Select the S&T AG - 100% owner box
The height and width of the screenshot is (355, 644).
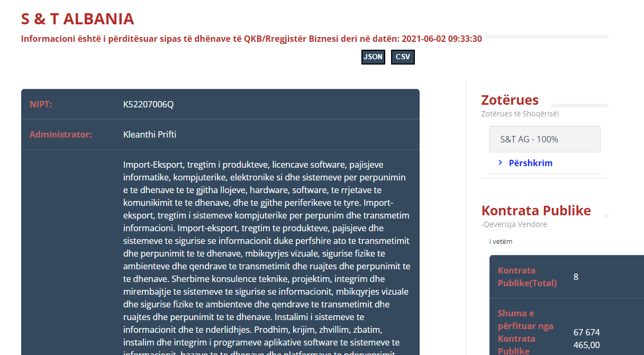(545, 139)
